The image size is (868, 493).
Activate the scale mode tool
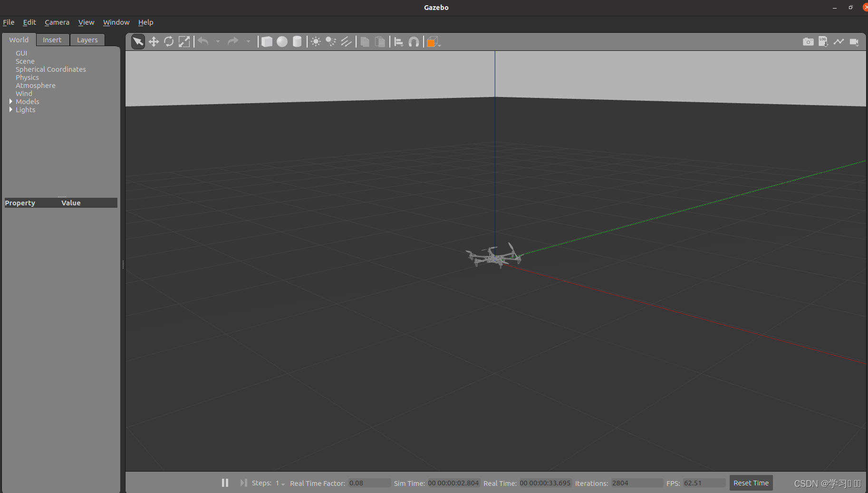pyautogui.click(x=184, y=42)
